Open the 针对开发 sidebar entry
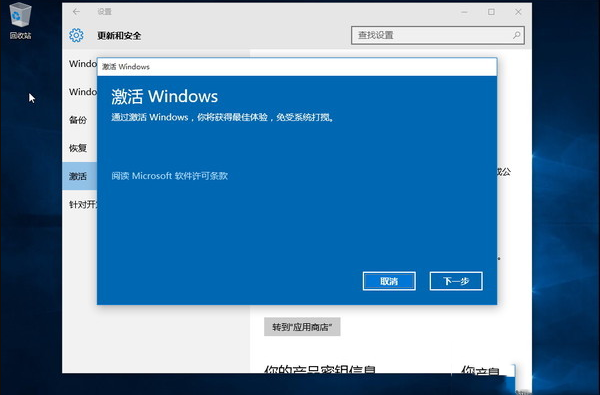This screenshot has width=600, height=395. [x=83, y=204]
